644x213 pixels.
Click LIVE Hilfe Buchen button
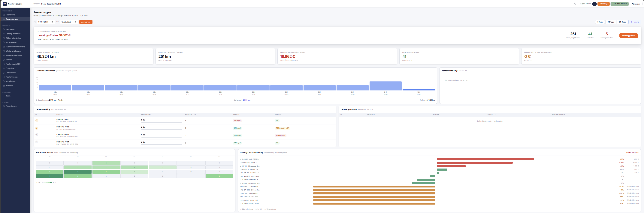click(619, 4)
